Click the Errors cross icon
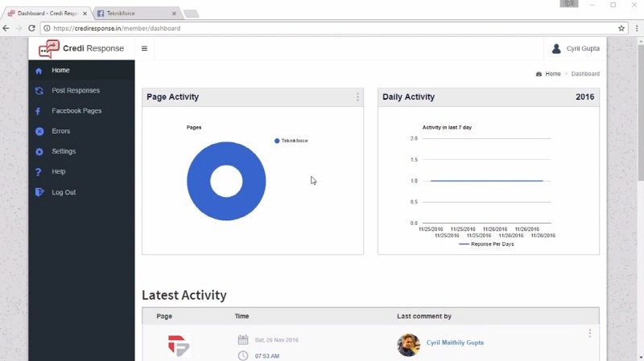Screen dimensions: 644x361 click(x=39, y=131)
